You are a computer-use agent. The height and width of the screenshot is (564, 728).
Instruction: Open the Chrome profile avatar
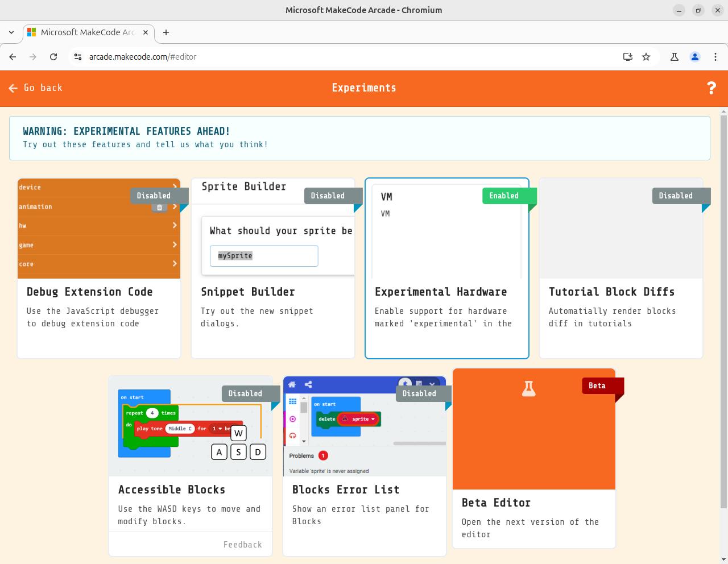(x=695, y=57)
